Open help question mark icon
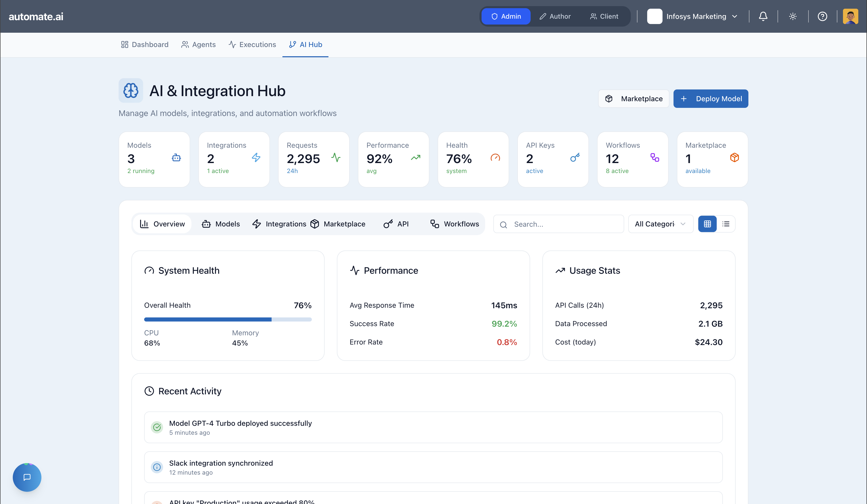The height and width of the screenshot is (504, 867). pos(822,16)
